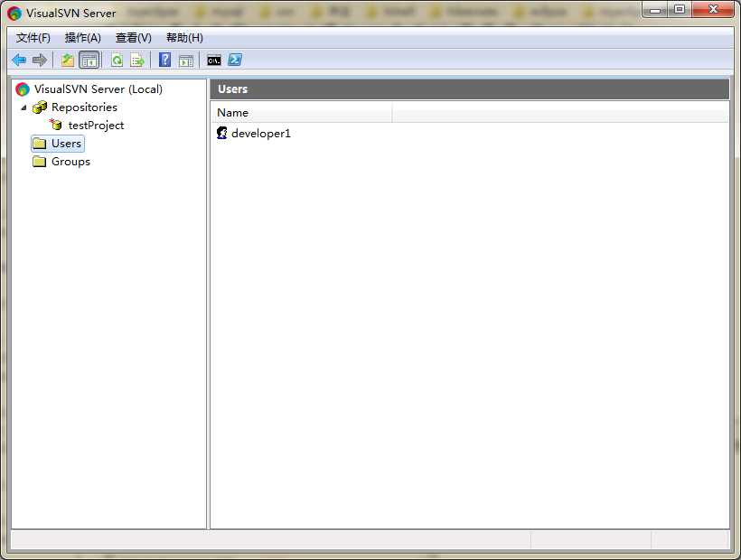
Task: Click the Up one level folder icon
Action: 68,60
